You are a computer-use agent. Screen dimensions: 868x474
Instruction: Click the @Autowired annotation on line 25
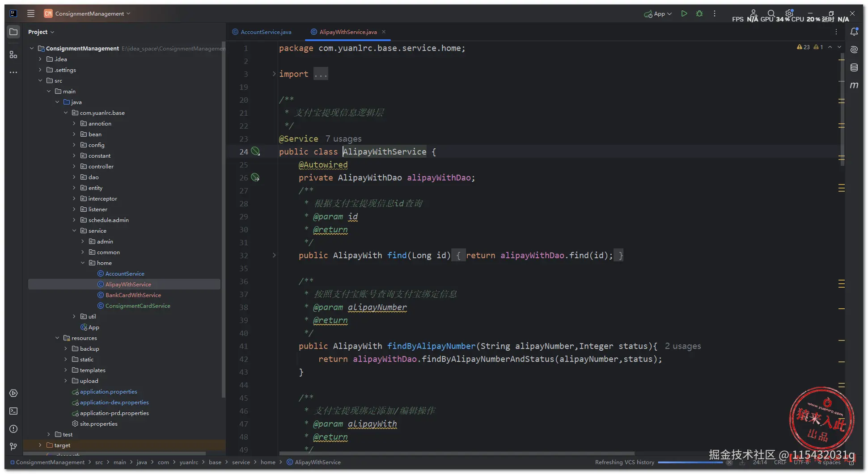click(x=323, y=164)
